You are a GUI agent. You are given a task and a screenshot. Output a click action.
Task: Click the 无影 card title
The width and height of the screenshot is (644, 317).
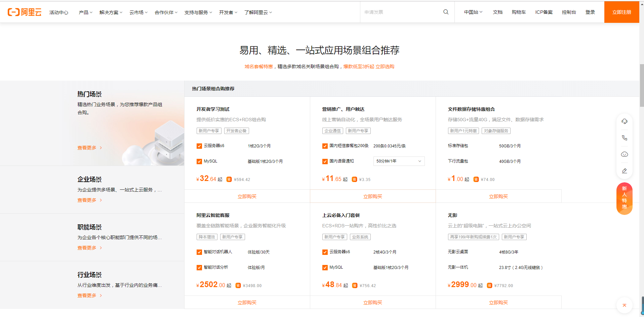[x=452, y=215]
